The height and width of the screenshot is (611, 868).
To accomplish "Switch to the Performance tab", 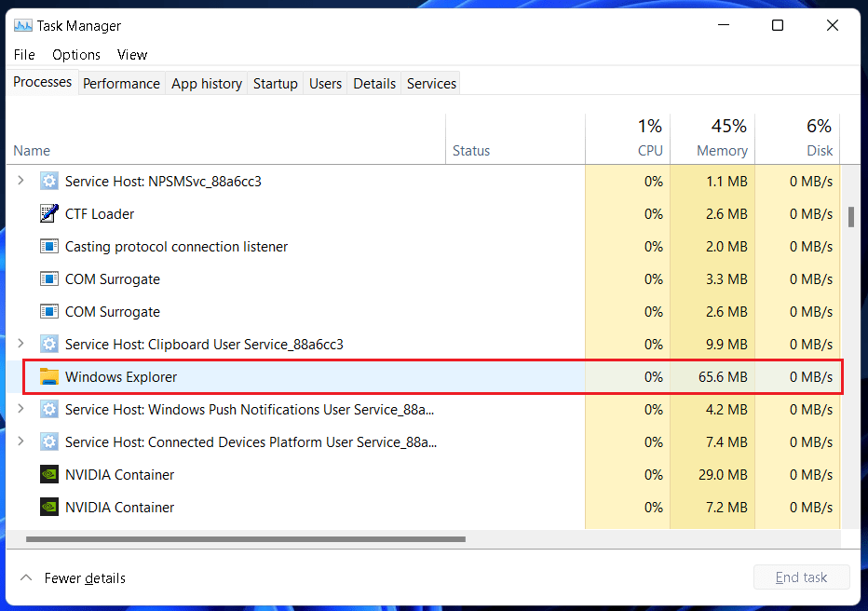I will click(122, 84).
